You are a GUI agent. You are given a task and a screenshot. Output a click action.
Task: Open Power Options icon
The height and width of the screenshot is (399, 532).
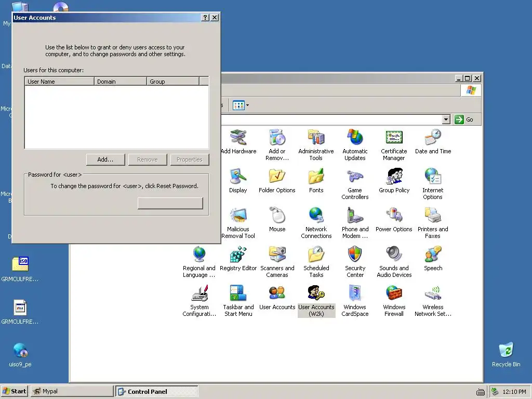coord(394,216)
